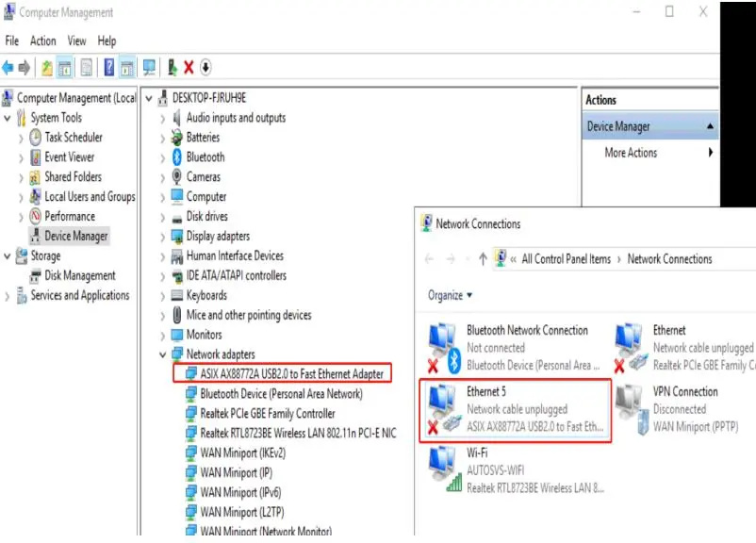Click the red X uninstall device icon
The image size is (756, 543).
(x=189, y=67)
